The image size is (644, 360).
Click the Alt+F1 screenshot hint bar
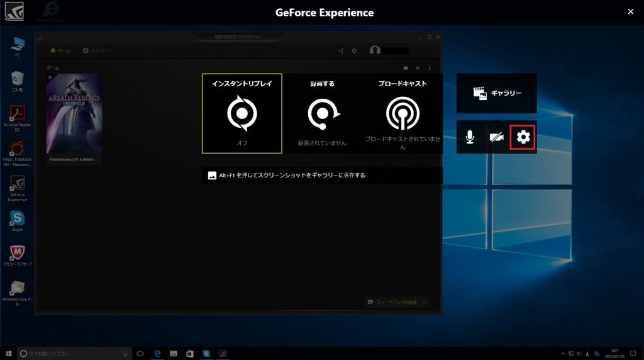coord(323,176)
